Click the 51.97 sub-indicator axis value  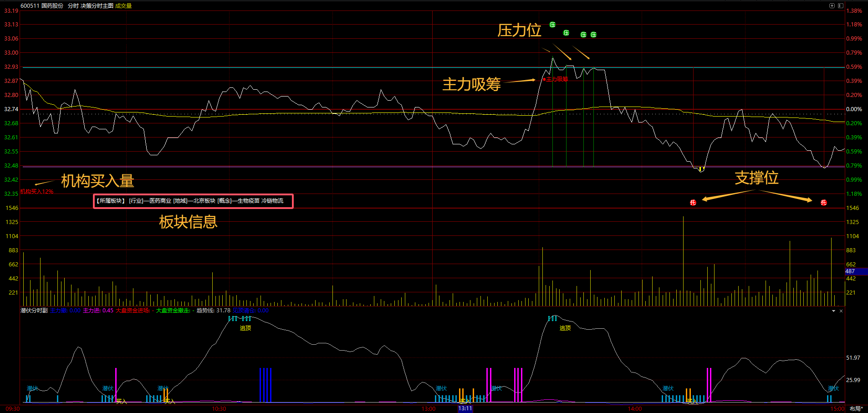853,358
